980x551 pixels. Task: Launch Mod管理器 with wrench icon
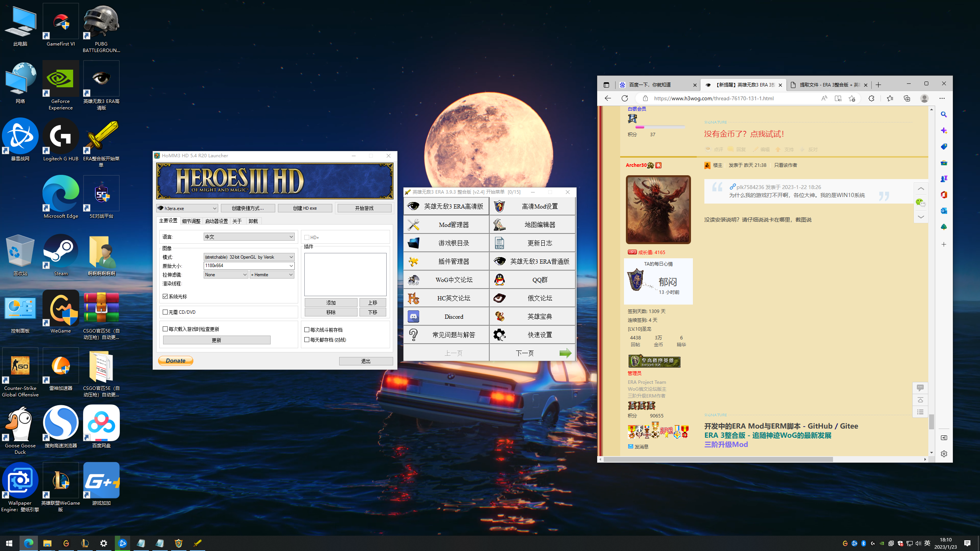(x=446, y=225)
